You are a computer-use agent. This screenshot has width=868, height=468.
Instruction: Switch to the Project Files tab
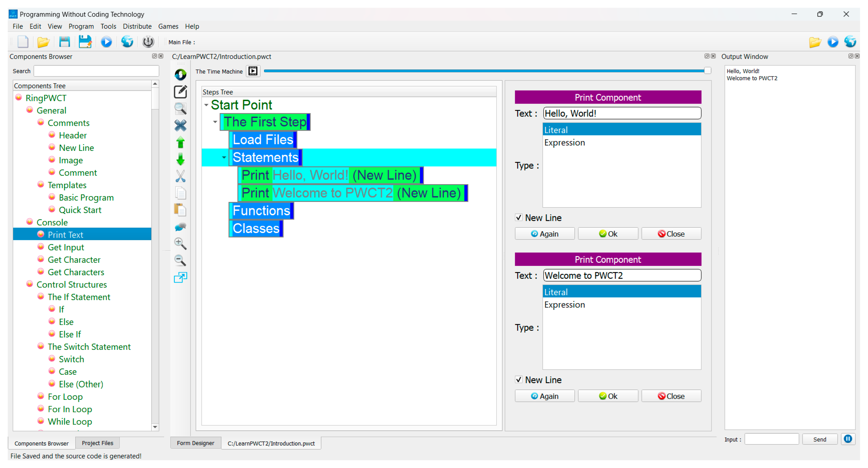point(97,443)
